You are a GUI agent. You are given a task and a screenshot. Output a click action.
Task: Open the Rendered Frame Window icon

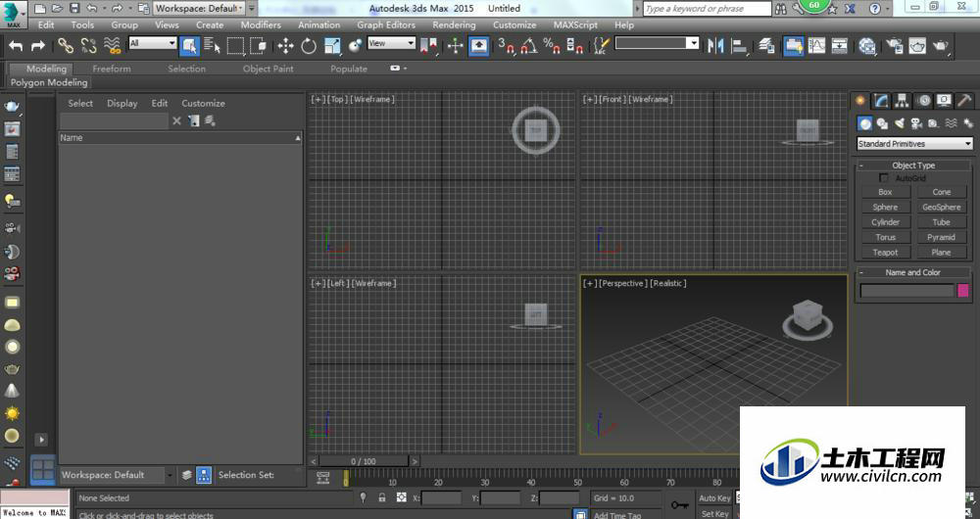917,46
